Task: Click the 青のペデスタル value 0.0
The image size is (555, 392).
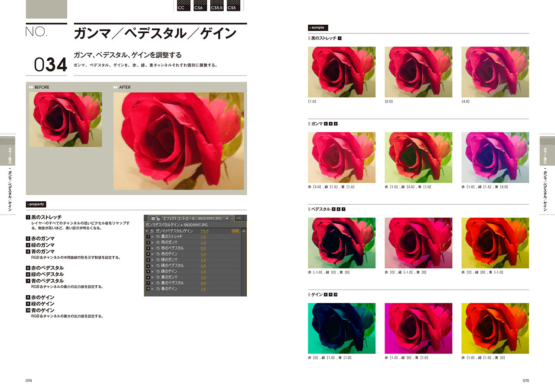Action: [x=203, y=283]
